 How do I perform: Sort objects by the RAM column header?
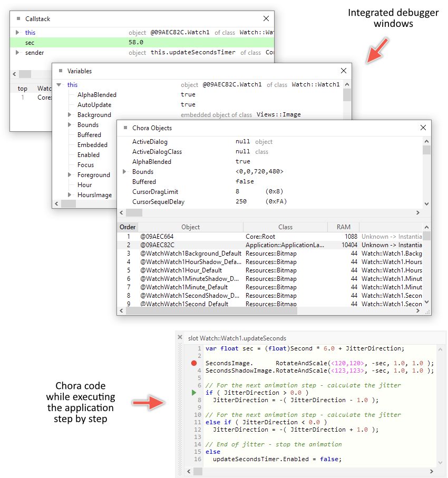click(x=343, y=227)
